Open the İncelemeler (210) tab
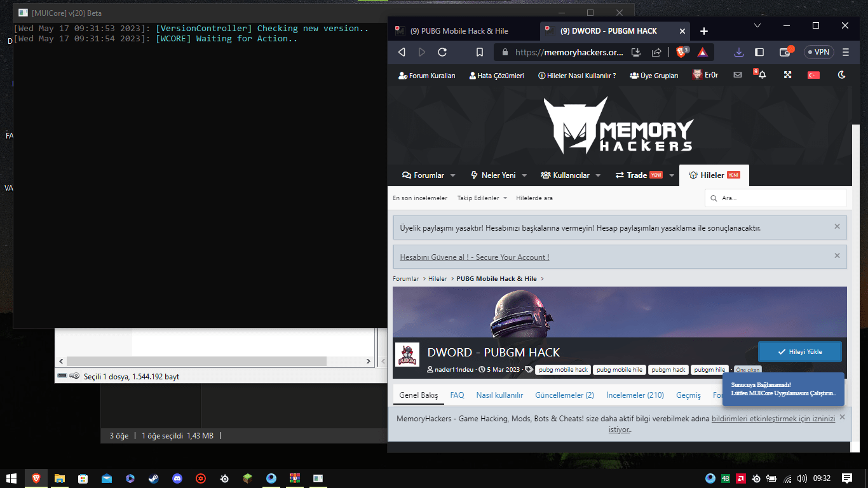The height and width of the screenshot is (488, 868). pos(635,395)
